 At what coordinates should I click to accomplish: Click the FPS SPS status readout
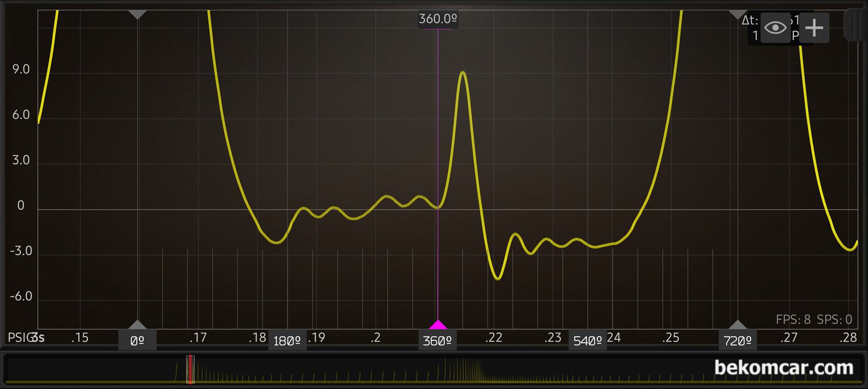(x=813, y=319)
